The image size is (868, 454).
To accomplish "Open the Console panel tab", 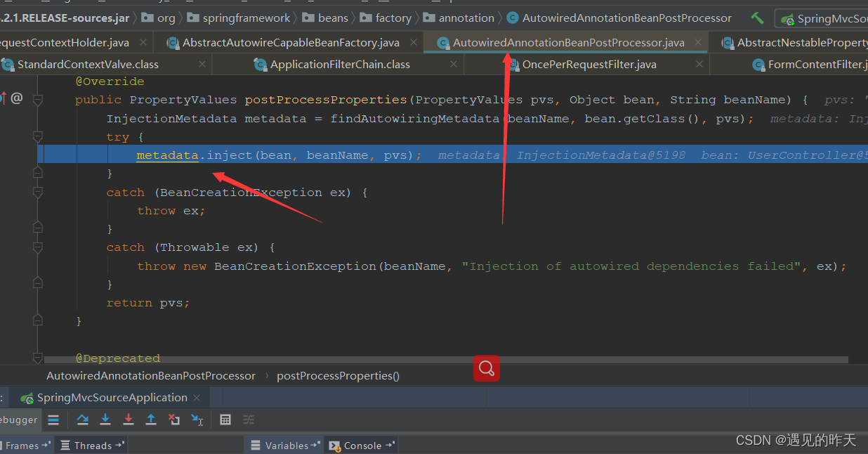I will 362,446.
